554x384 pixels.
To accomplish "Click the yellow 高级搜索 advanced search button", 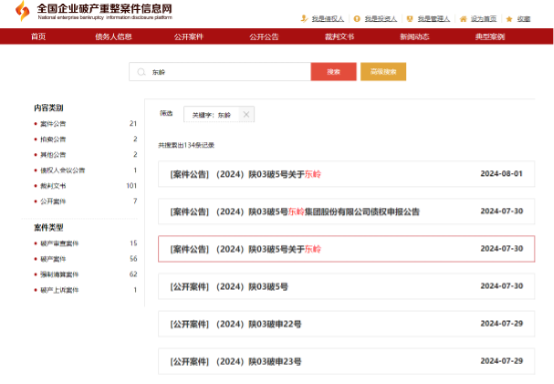I will coord(383,72).
